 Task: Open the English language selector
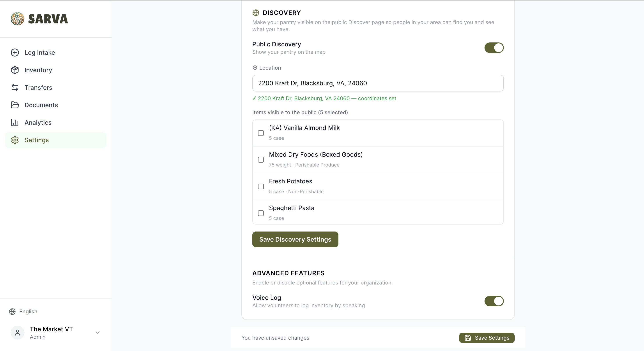[x=23, y=312]
